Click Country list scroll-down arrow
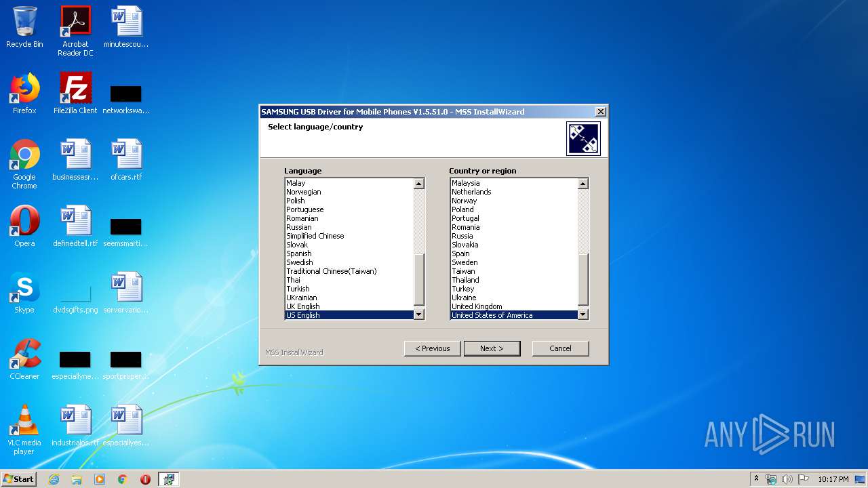The image size is (868, 488). [x=583, y=314]
